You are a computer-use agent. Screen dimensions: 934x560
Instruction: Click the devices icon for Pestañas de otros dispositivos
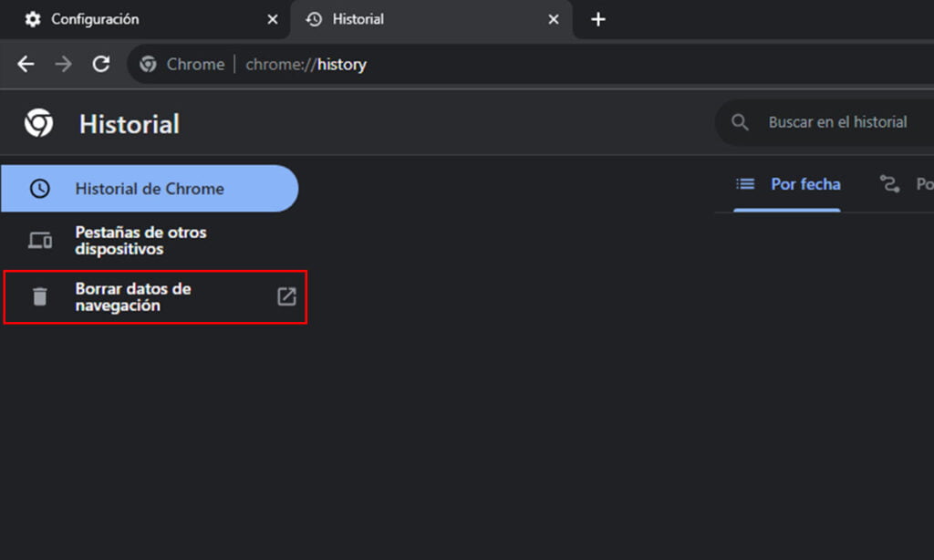click(x=40, y=240)
